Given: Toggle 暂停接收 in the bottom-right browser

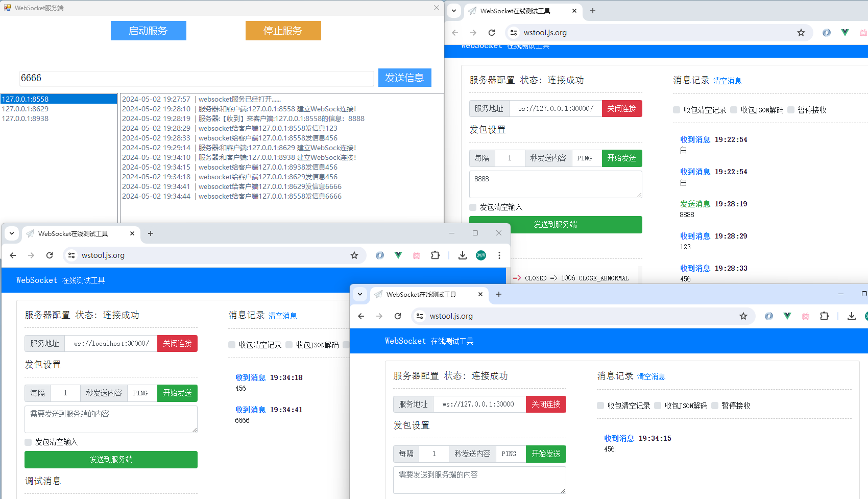Looking at the screenshot, I should coord(715,406).
